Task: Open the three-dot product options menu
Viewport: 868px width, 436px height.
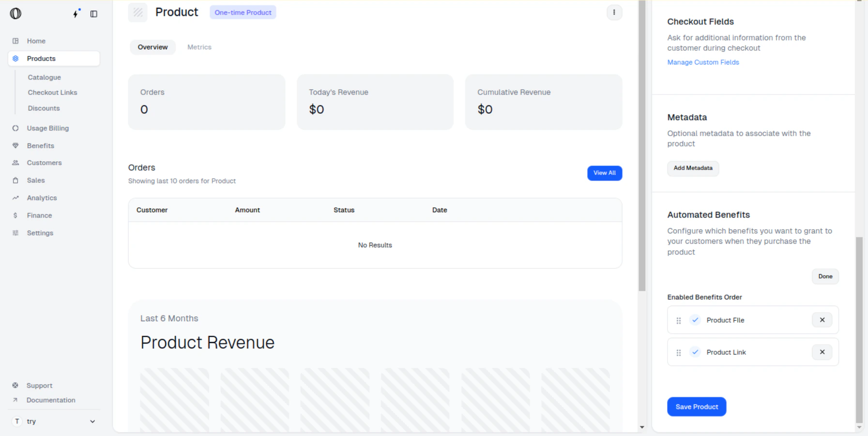Action: pyautogui.click(x=614, y=13)
